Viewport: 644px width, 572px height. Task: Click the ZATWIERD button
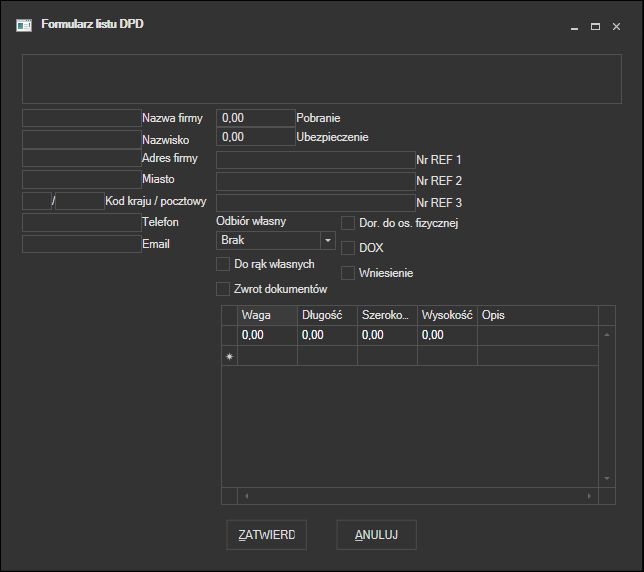click(x=267, y=535)
